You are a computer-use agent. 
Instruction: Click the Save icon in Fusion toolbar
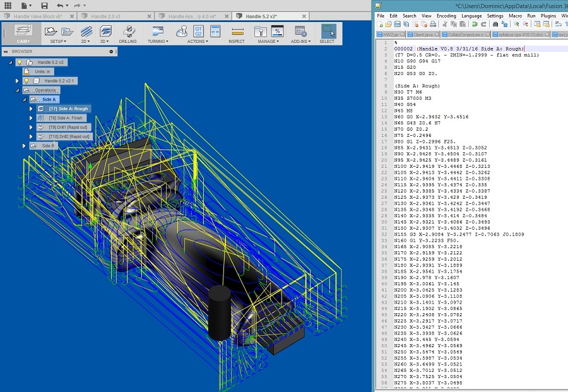pyautogui.click(x=44, y=6)
